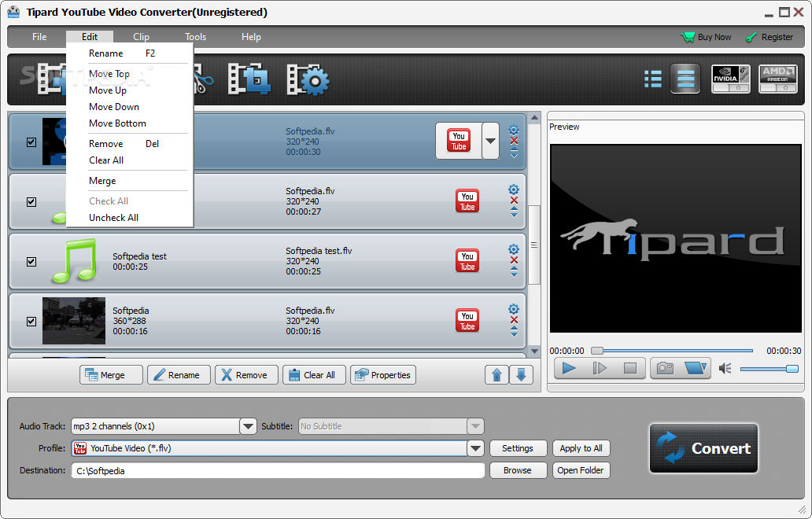Step to next frame in preview

pos(599,368)
